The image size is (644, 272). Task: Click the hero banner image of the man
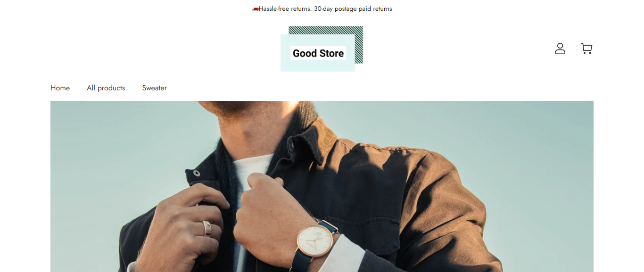[x=322, y=186]
